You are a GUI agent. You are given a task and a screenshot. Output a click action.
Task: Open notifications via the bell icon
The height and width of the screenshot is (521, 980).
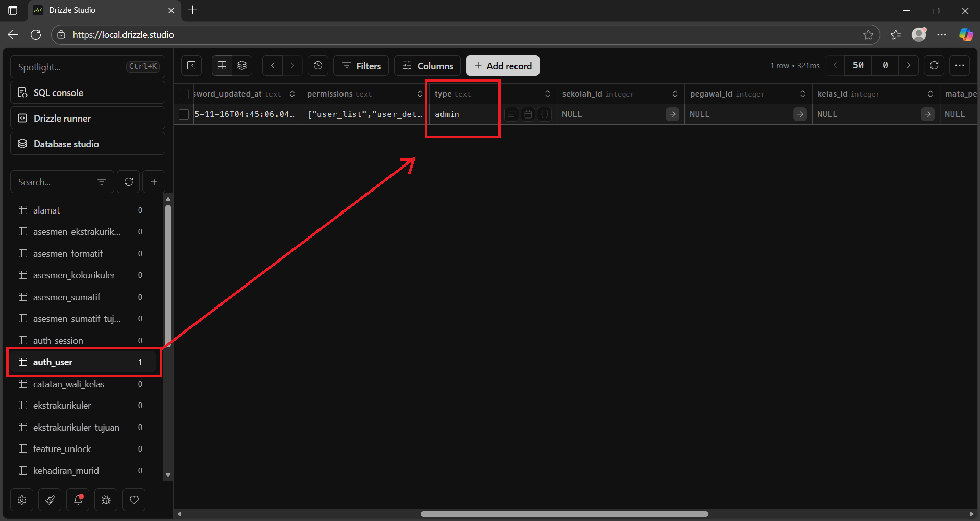click(78, 500)
